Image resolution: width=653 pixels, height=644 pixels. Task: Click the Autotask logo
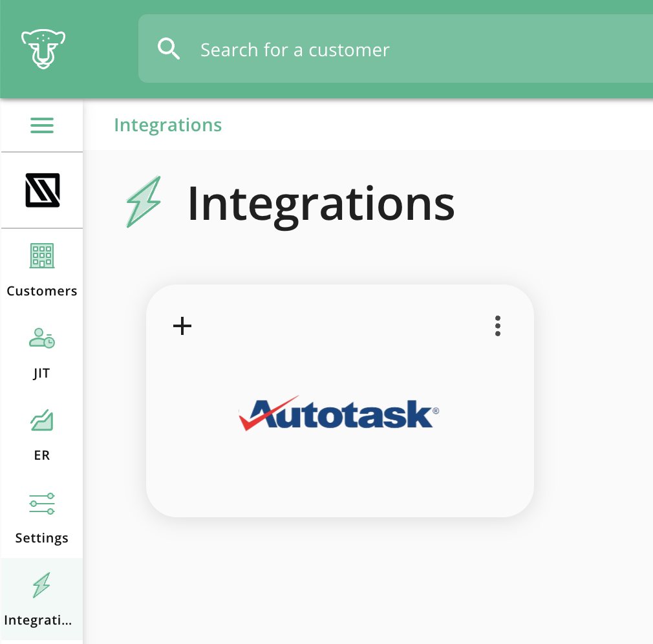339,413
